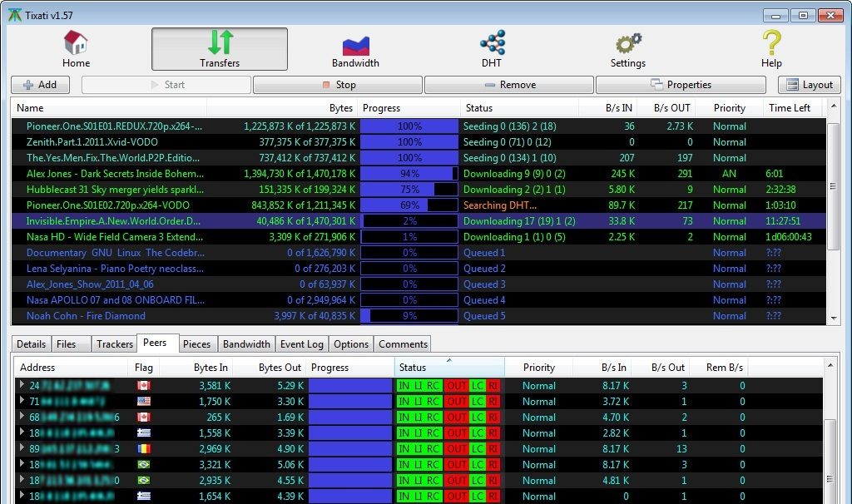This screenshot has width=852, height=504.
Task: Expand the peer with 2,935 K bytes in
Action: tap(22, 479)
